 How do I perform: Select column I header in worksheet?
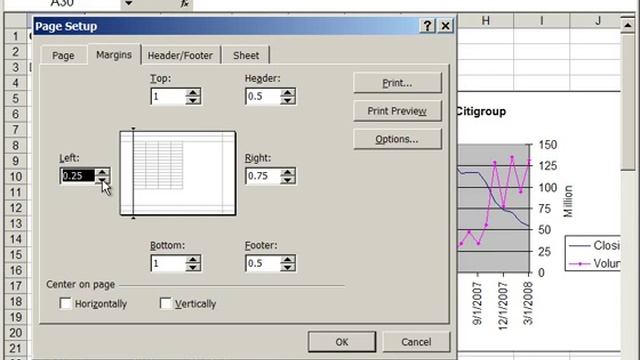541,20
